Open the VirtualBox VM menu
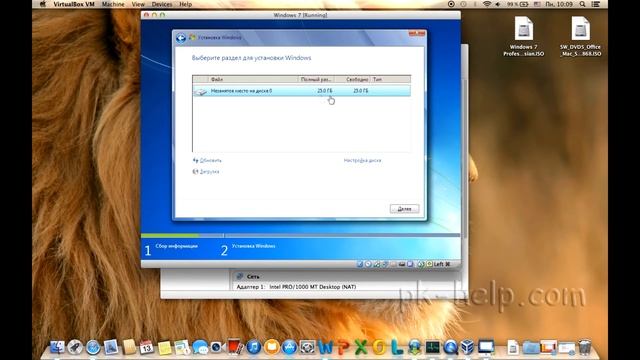The image size is (640, 360). pos(74,4)
